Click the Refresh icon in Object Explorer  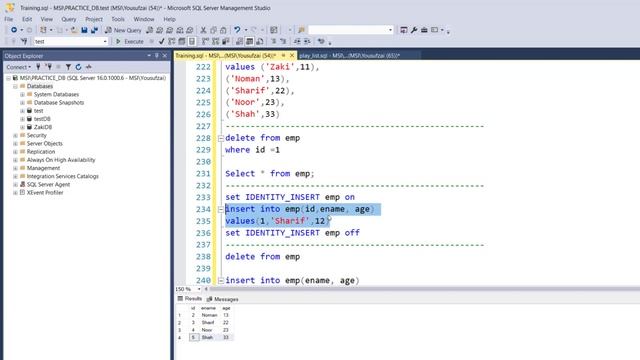(x=78, y=67)
